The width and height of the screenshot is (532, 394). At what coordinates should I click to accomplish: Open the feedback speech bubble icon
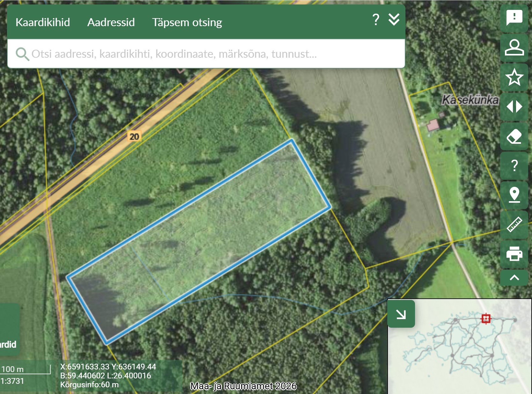click(x=514, y=18)
